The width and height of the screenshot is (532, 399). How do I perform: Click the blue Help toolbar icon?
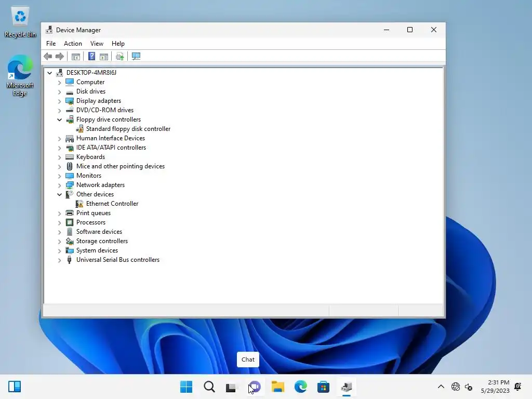91,56
